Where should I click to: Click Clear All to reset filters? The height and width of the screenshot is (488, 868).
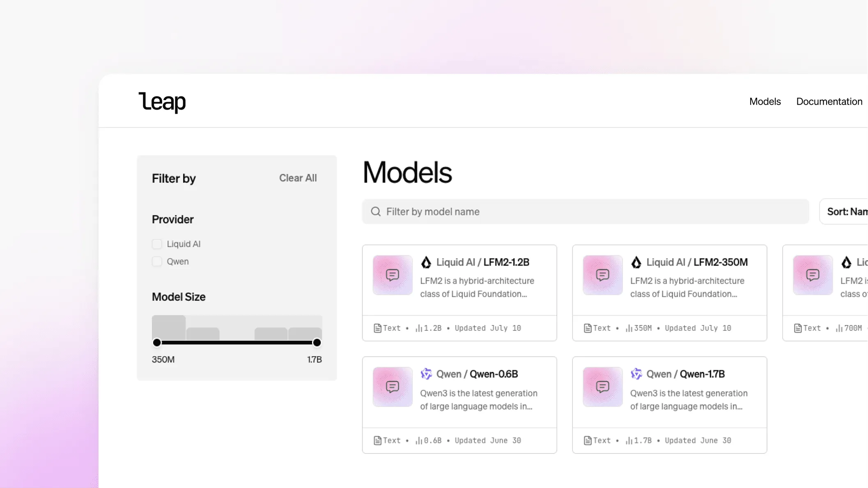(298, 178)
